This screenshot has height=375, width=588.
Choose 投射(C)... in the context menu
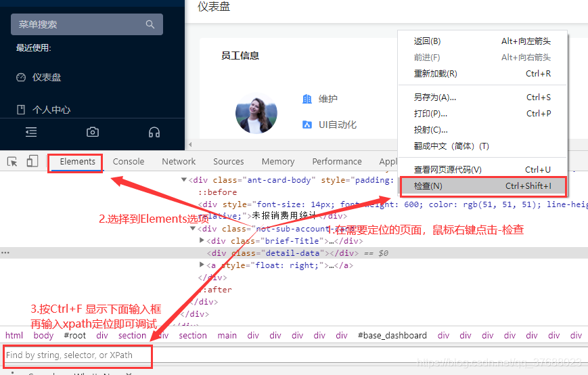482,130
